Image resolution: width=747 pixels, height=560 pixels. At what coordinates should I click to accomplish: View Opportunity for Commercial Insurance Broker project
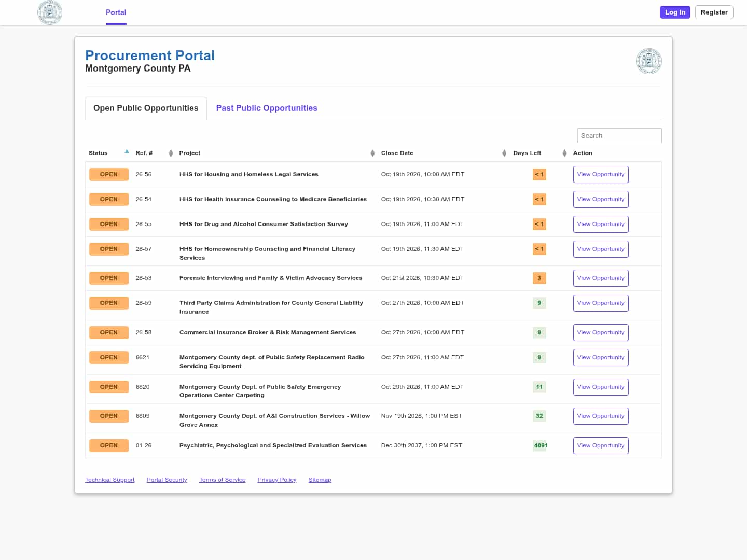point(601,333)
